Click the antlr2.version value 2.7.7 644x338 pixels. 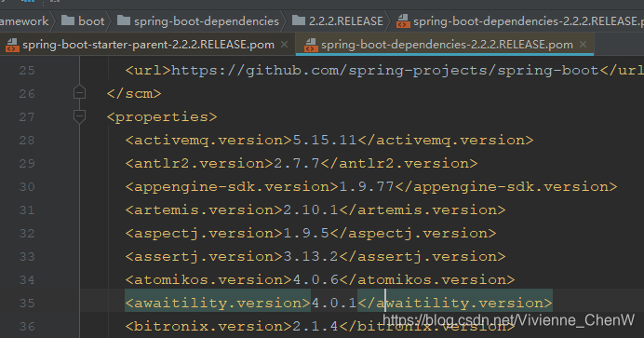pos(297,164)
